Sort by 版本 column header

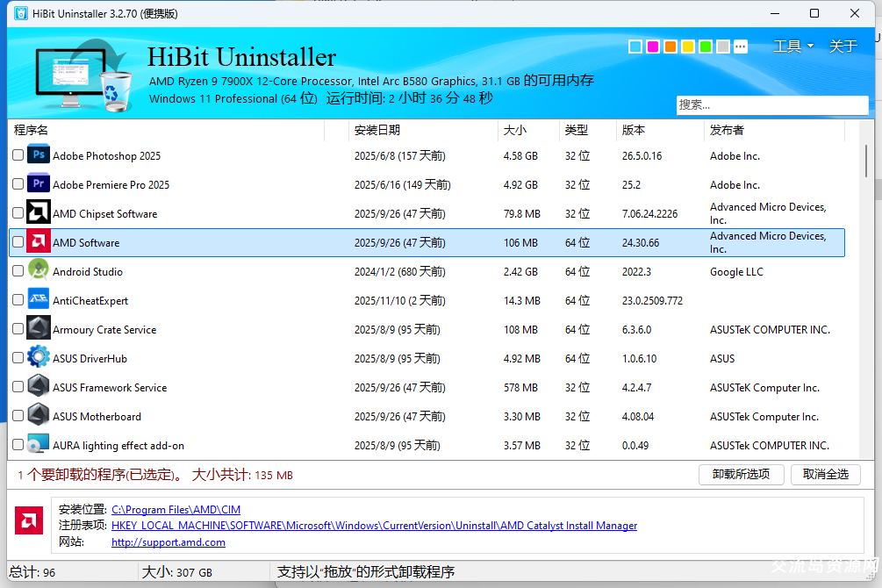[x=660, y=130]
